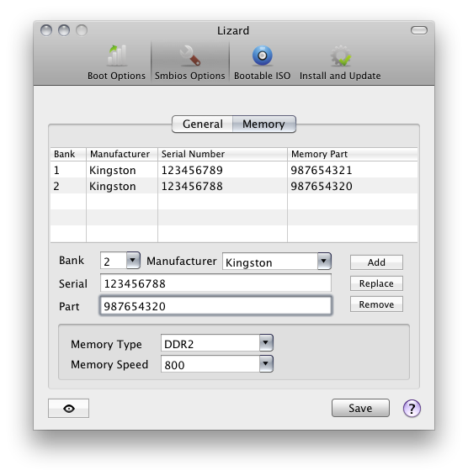Expand the Memory Type DDR2 dropdown
The height and width of the screenshot is (476, 468).
click(x=217, y=343)
